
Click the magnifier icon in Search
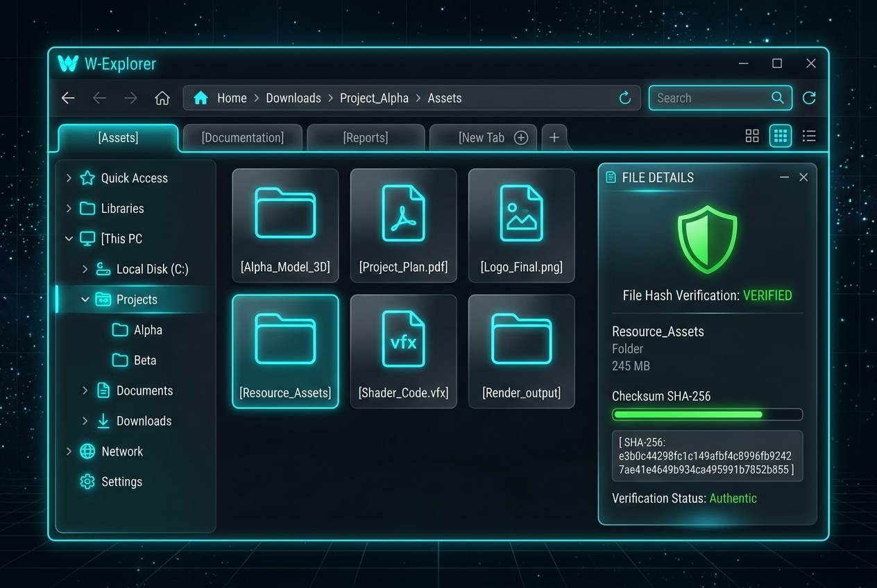[778, 98]
